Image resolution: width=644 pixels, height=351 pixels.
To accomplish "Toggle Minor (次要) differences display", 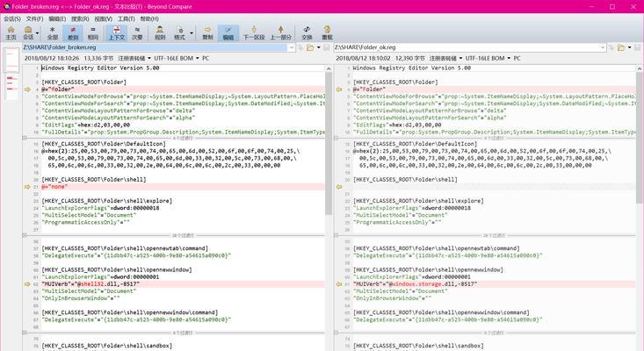I will pyautogui.click(x=137, y=32).
